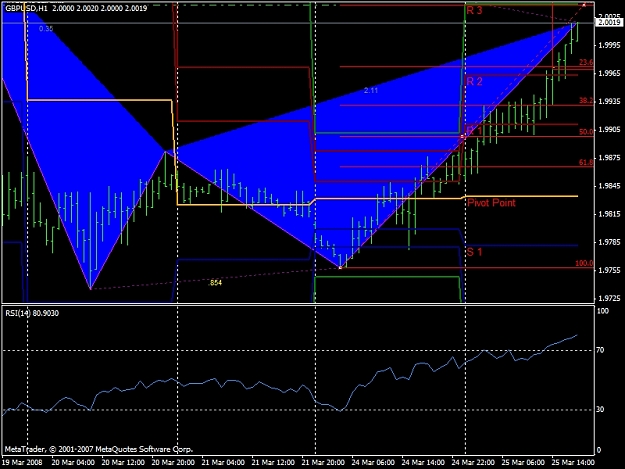Image resolution: width=625 pixels, height=469 pixels.
Task: Click the current price label 2.0019
Action: (x=609, y=22)
